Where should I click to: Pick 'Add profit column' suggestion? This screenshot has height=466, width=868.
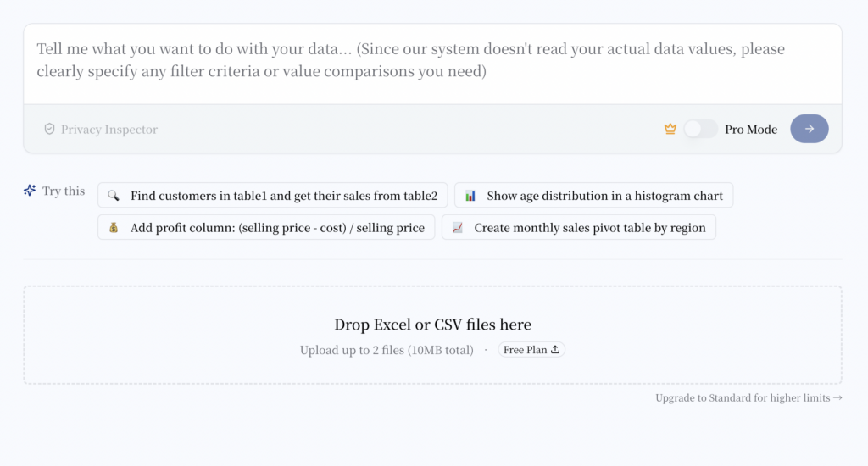[266, 227]
